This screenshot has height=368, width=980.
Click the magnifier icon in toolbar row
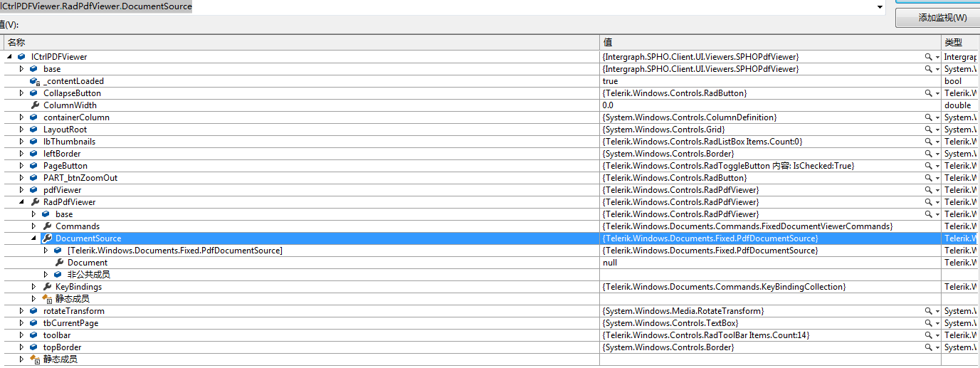(x=928, y=335)
